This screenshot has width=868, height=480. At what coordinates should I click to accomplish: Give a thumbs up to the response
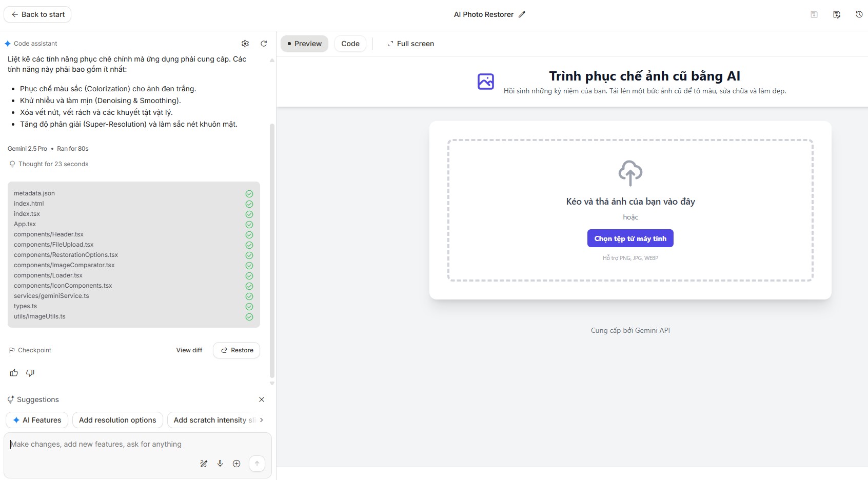[14, 373]
